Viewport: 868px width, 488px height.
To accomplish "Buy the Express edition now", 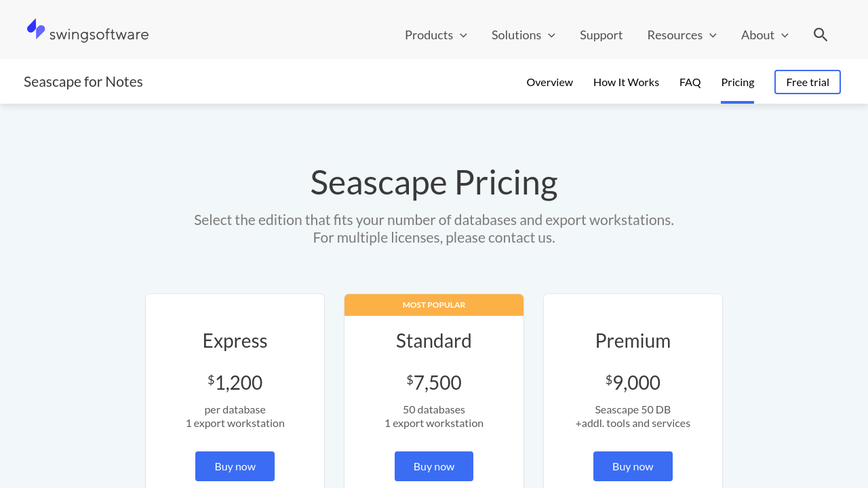I will [235, 466].
